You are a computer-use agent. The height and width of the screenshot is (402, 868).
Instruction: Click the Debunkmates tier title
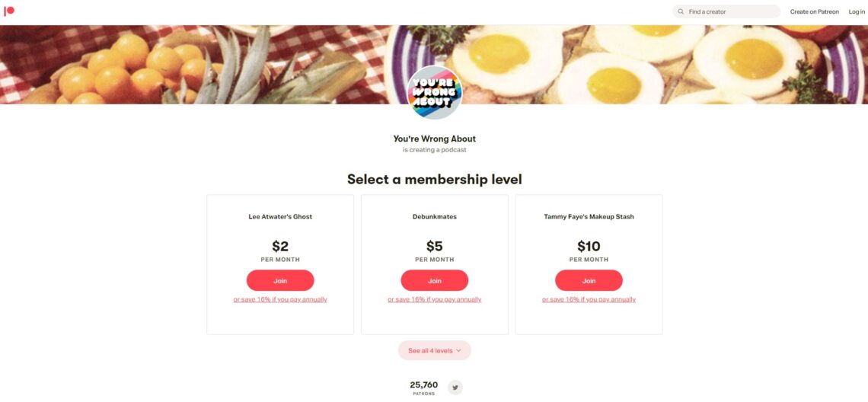click(435, 217)
